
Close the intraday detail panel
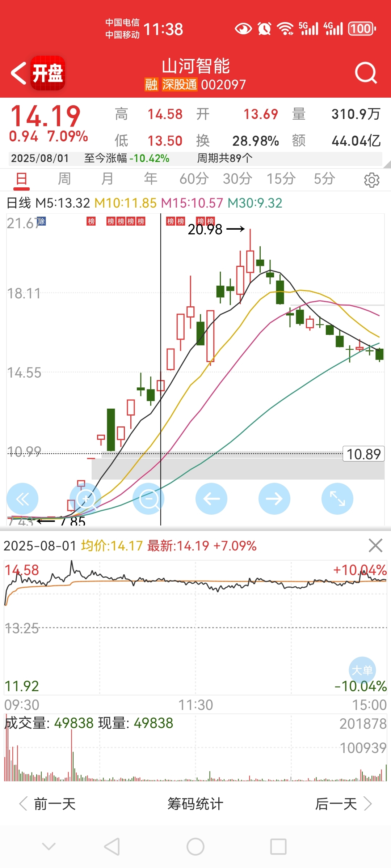tap(375, 545)
